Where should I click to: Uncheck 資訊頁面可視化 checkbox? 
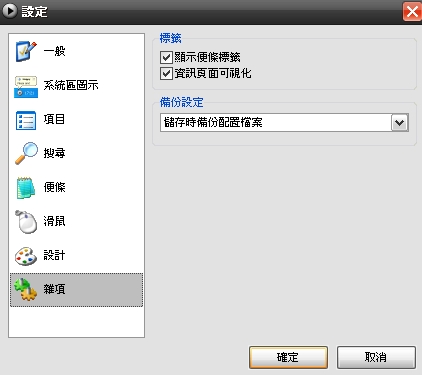[166, 73]
